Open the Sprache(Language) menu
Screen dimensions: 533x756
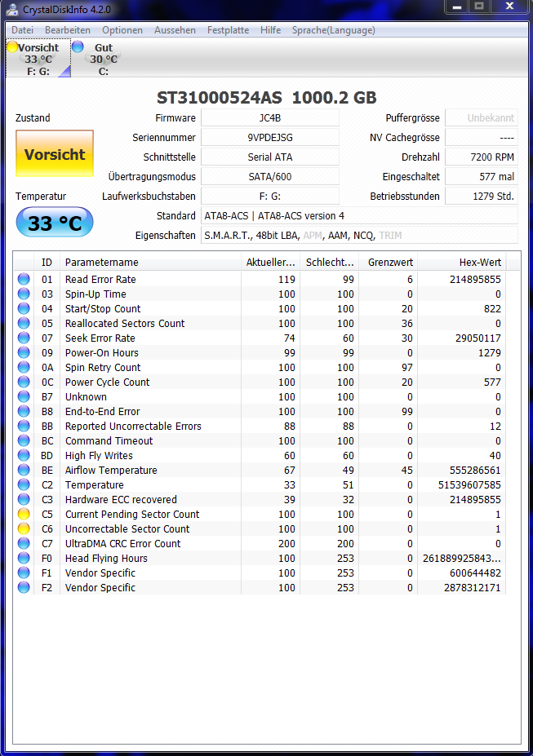click(x=333, y=30)
